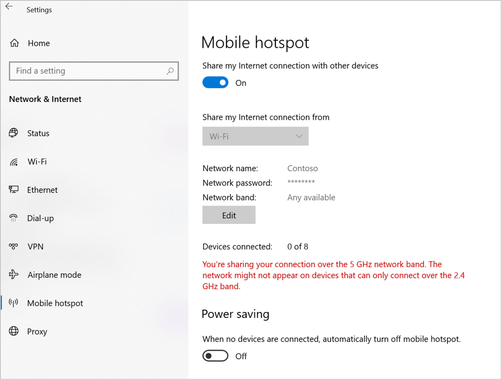Click the masked network password value
This screenshot has width=501, height=379.
[x=301, y=182]
